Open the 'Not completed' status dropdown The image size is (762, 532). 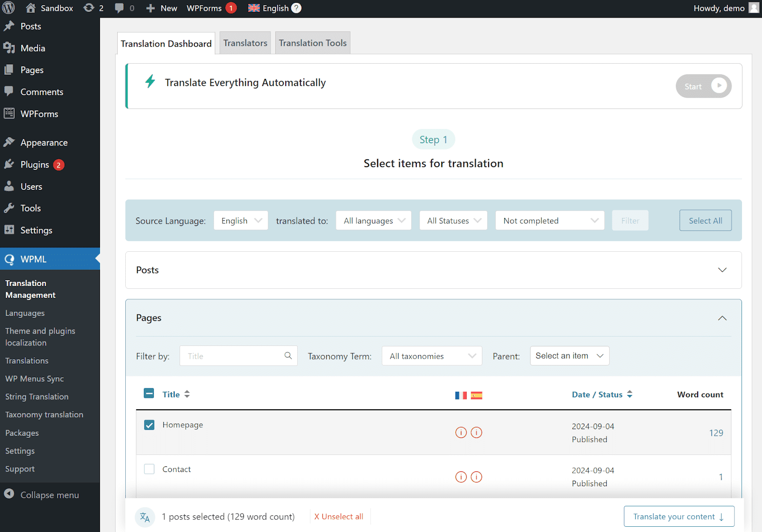(550, 220)
